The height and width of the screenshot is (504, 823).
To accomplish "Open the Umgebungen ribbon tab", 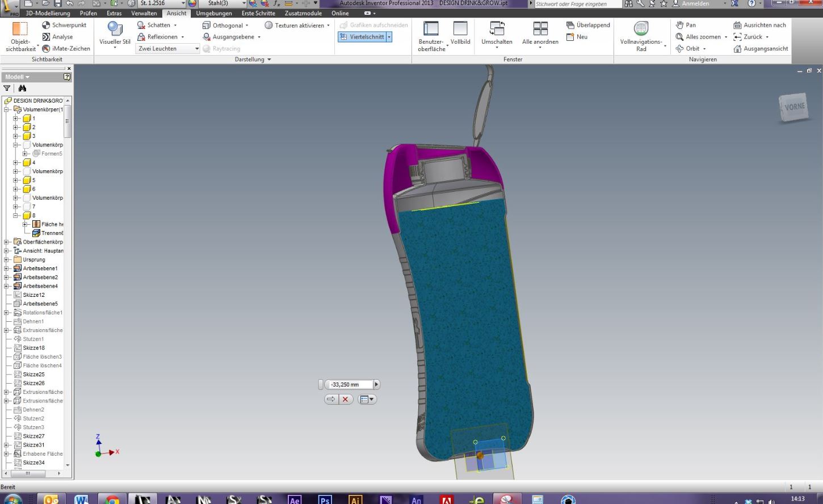I will 214,13.
